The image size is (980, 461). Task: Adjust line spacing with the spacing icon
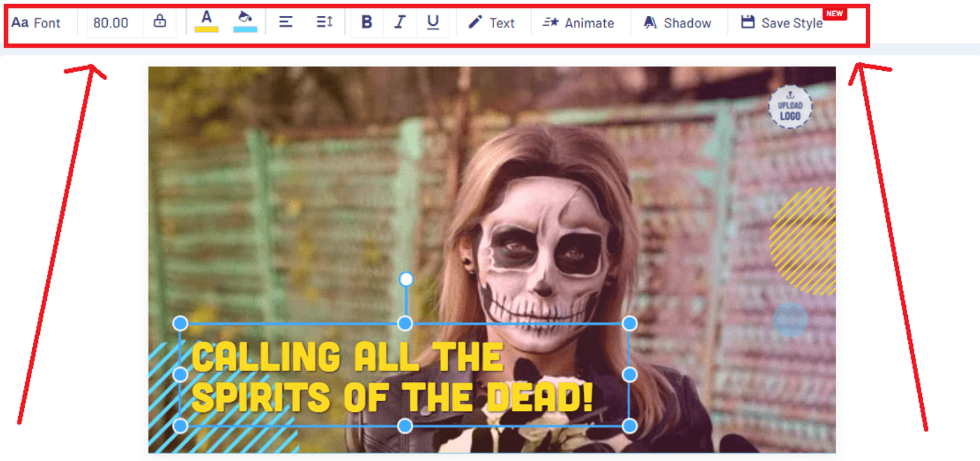pyautogui.click(x=324, y=22)
